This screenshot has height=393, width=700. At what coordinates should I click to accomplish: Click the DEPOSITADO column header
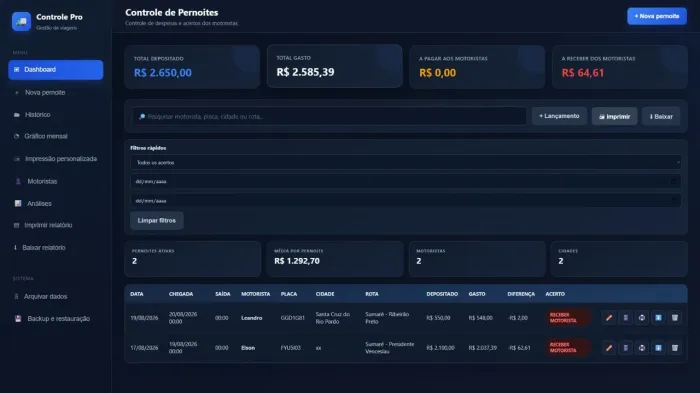point(442,294)
